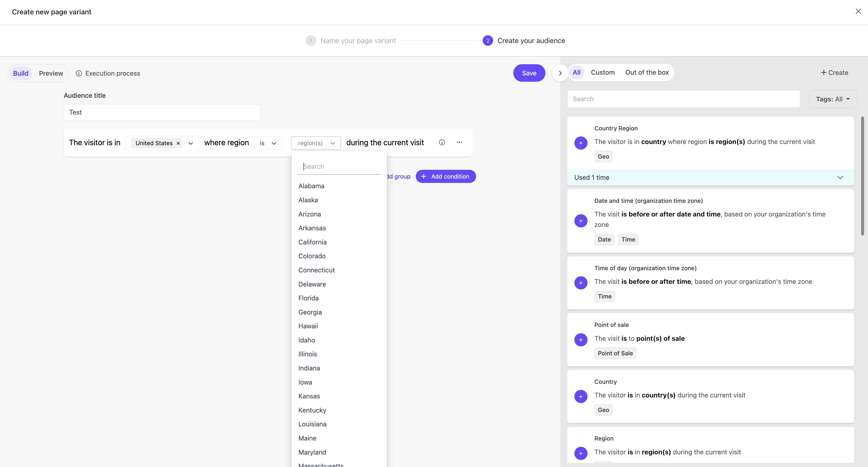Save the page variant

click(529, 73)
